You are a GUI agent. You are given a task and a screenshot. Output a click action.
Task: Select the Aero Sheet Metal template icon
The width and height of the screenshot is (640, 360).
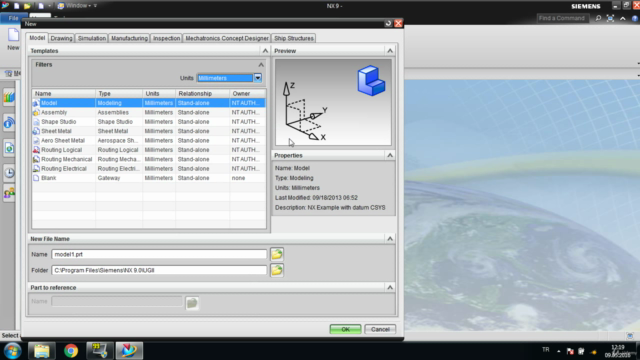(x=36, y=140)
